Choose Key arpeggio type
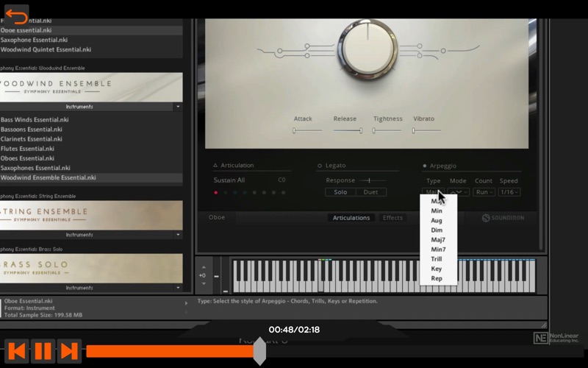This screenshot has width=588, height=368. (438, 269)
